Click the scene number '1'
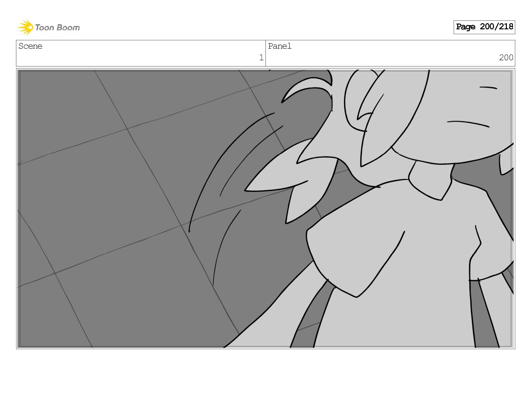Image resolution: width=532 pixels, height=411 pixels. pos(261,58)
